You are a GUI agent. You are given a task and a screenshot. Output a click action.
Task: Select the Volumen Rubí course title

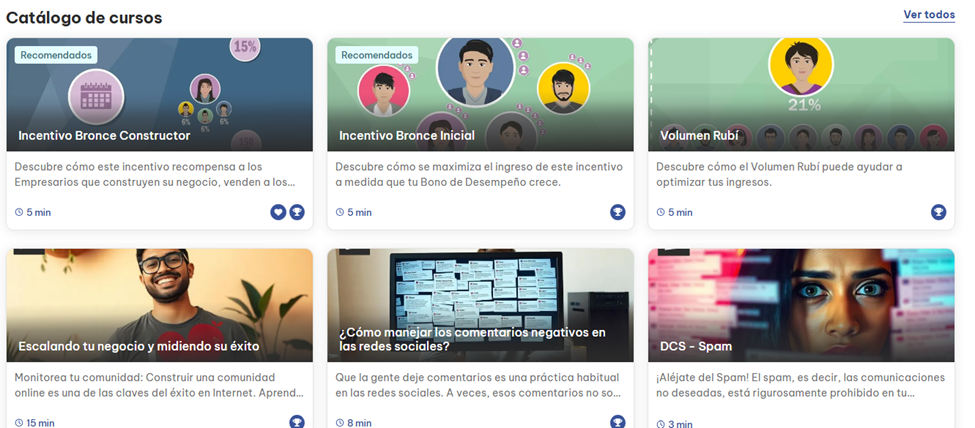700,135
